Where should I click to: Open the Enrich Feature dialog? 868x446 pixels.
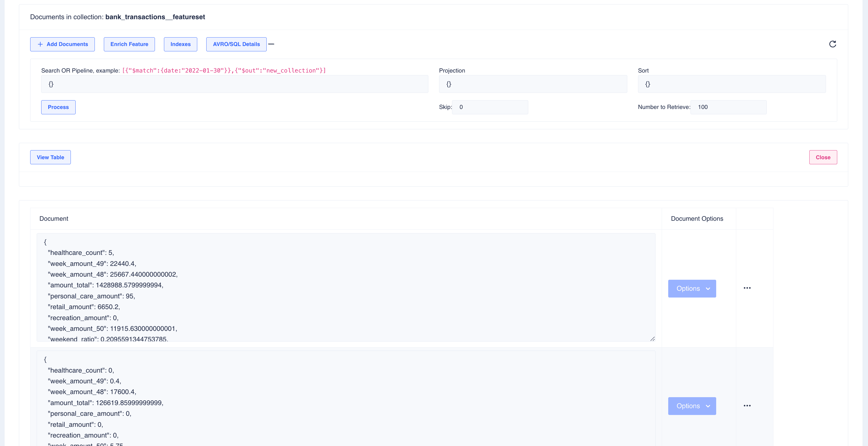click(129, 44)
